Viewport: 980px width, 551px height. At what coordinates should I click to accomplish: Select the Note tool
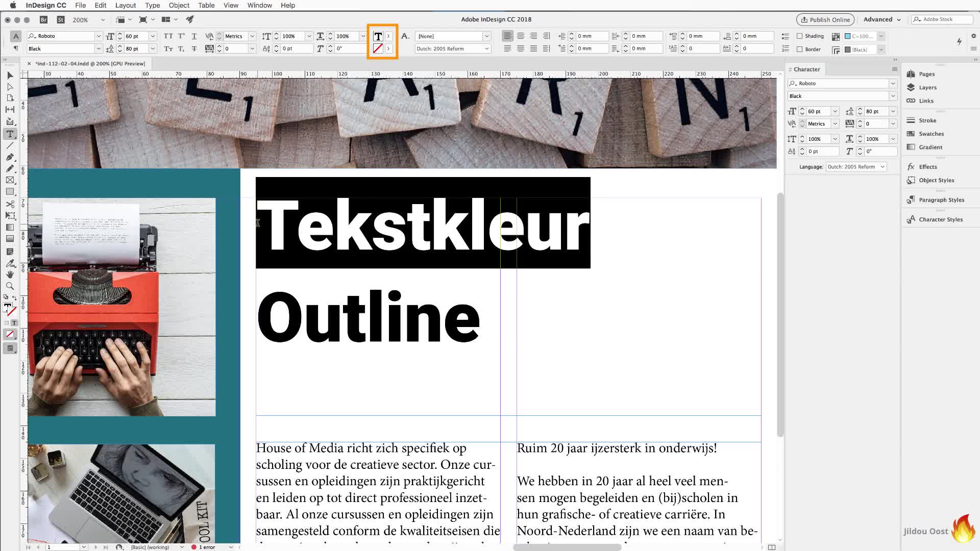click(10, 252)
